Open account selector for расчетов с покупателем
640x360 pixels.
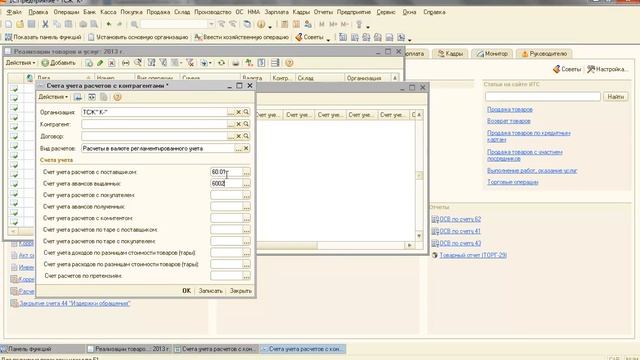point(246,196)
